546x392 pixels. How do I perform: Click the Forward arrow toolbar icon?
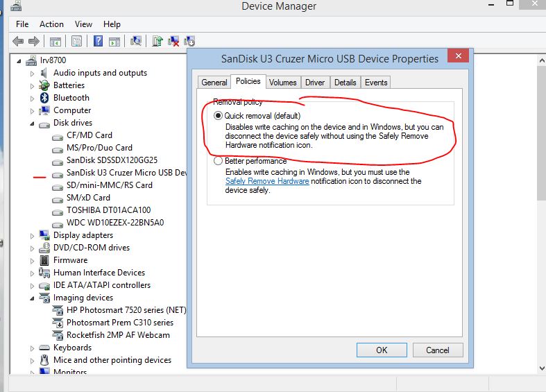coord(34,42)
